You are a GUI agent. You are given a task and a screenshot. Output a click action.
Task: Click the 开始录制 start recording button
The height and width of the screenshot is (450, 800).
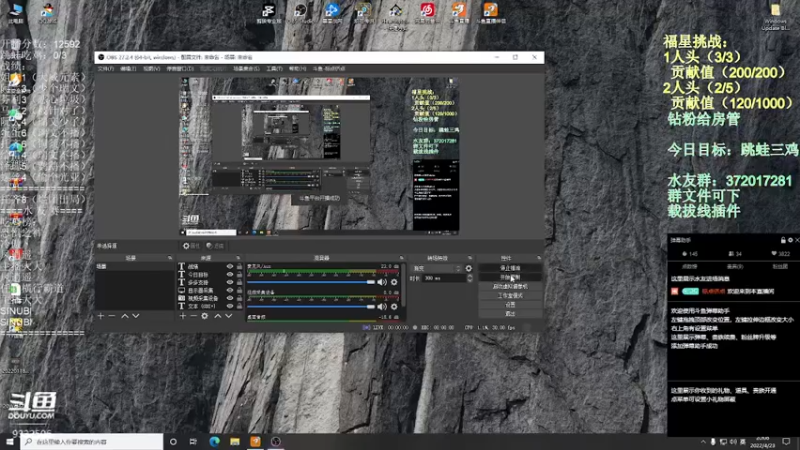510,278
